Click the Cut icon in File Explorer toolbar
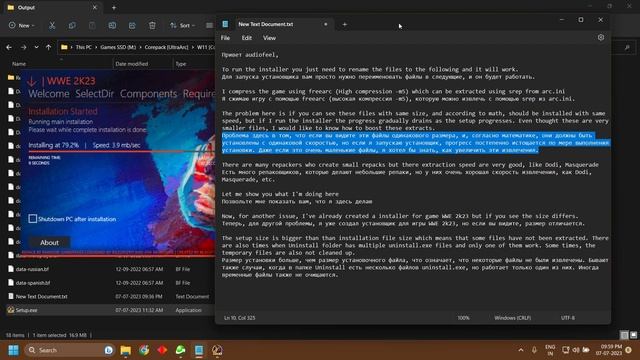Screen dimensions: 640x360 pos(52,25)
